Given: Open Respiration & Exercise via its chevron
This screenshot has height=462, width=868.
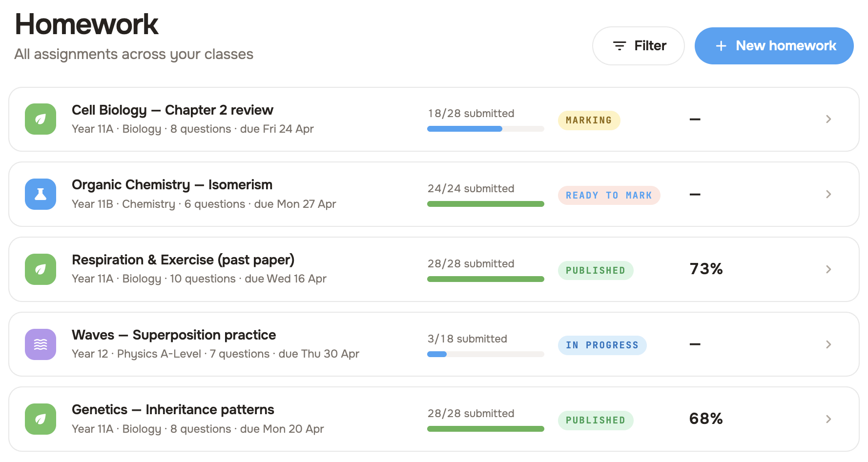Looking at the screenshot, I should tap(828, 269).
